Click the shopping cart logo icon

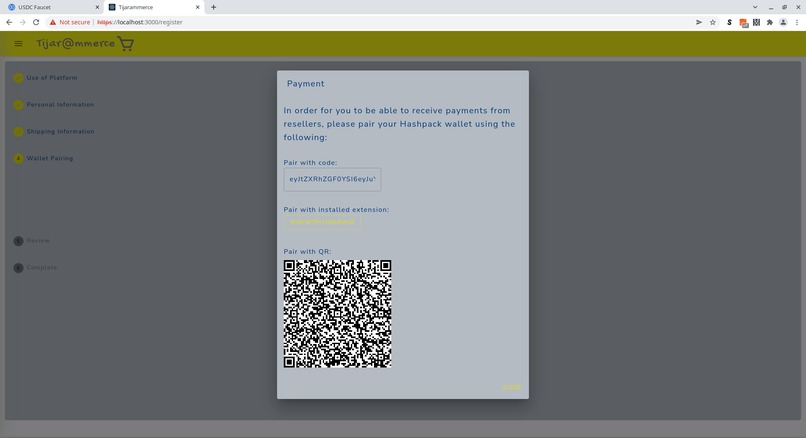click(x=126, y=44)
